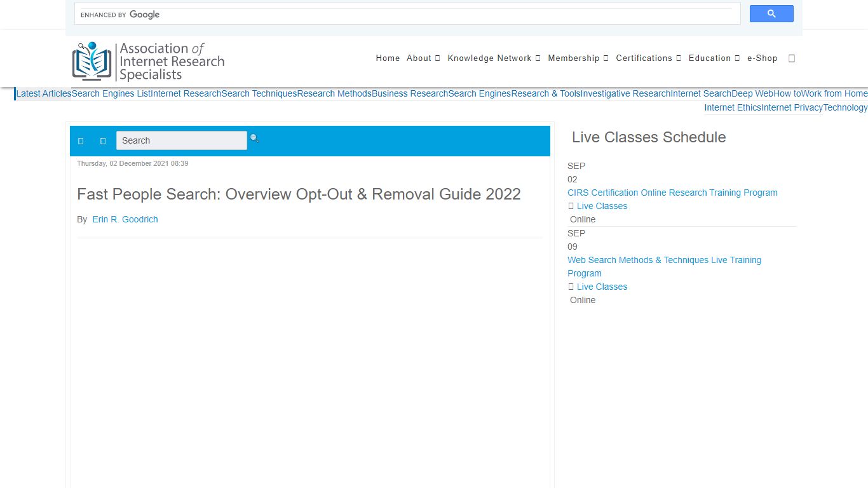This screenshot has height=488, width=868.
Task: Open Live Classes link under CIRS Certification
Action: (602, 206)
